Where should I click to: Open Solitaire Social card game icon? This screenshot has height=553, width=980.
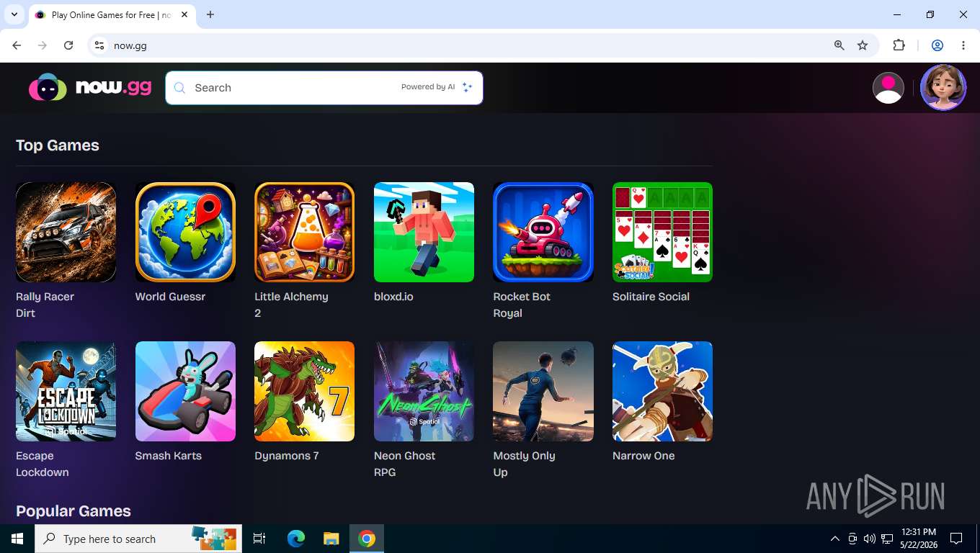tap(662, 232)
